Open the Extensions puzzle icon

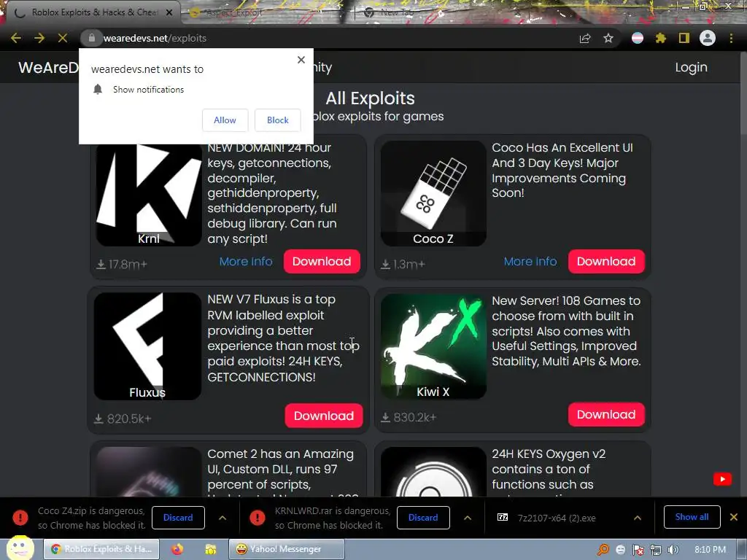click(660, 38)
